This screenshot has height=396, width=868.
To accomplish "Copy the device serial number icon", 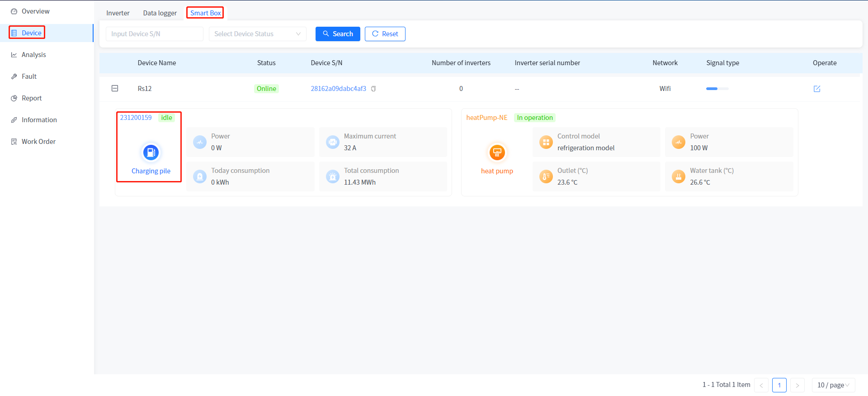I will pyautogui.click(x=373, y=89).
